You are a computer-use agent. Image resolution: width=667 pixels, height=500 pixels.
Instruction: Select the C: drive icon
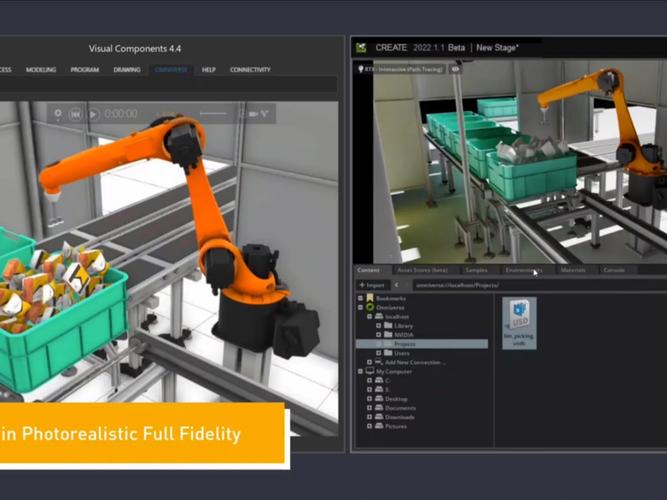[x=379, y=380]
